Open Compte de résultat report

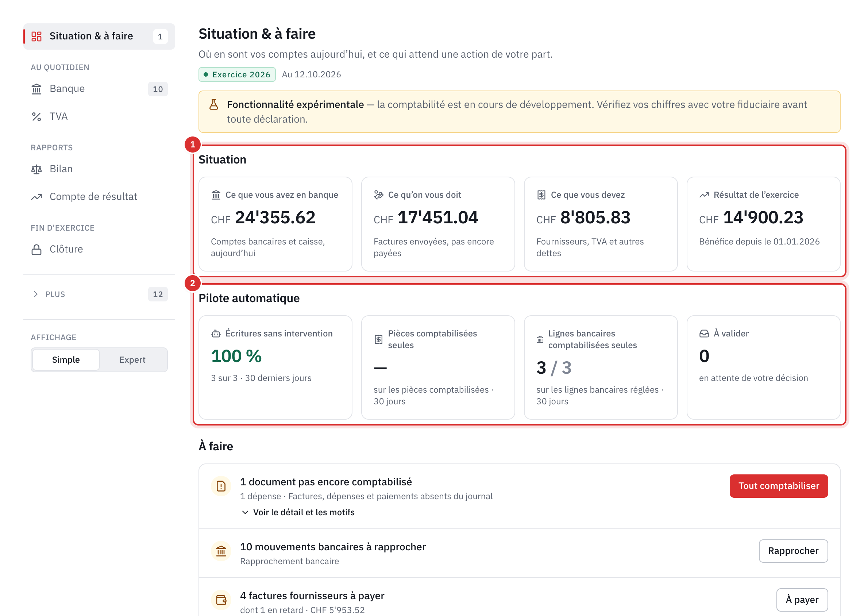click(99, 197)
